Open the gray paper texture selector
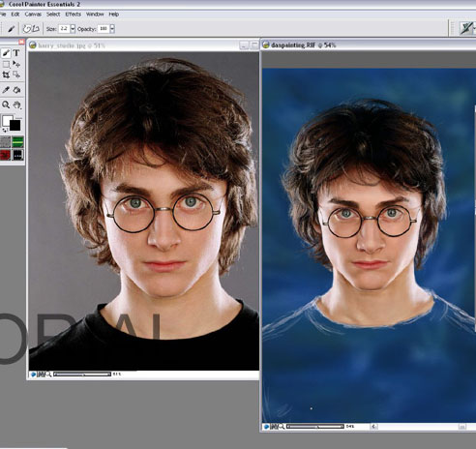The image size is (476, 449). 6,142
